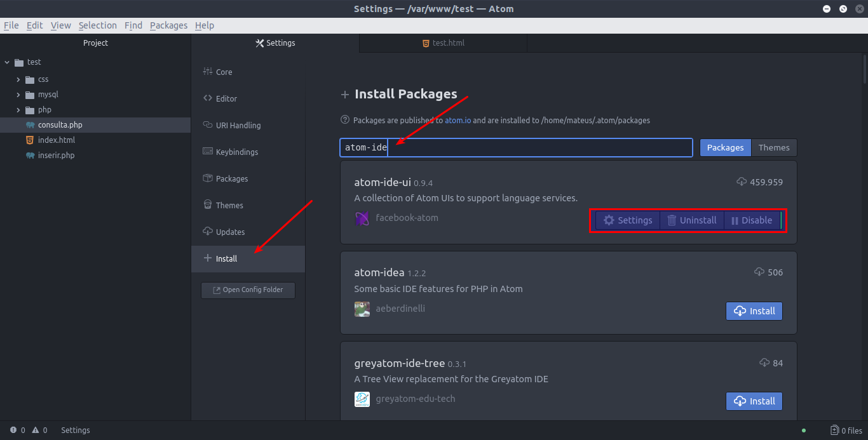Open the Editor settings section

click(248, 98)
